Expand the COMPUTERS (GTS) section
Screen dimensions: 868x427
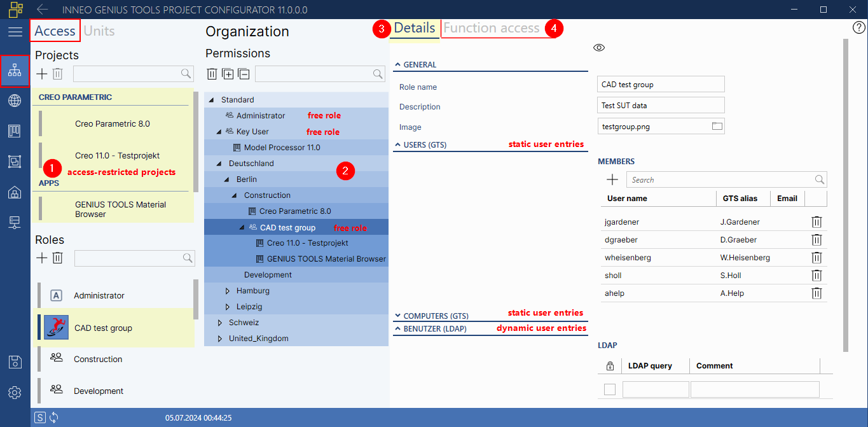click(398, 316)
